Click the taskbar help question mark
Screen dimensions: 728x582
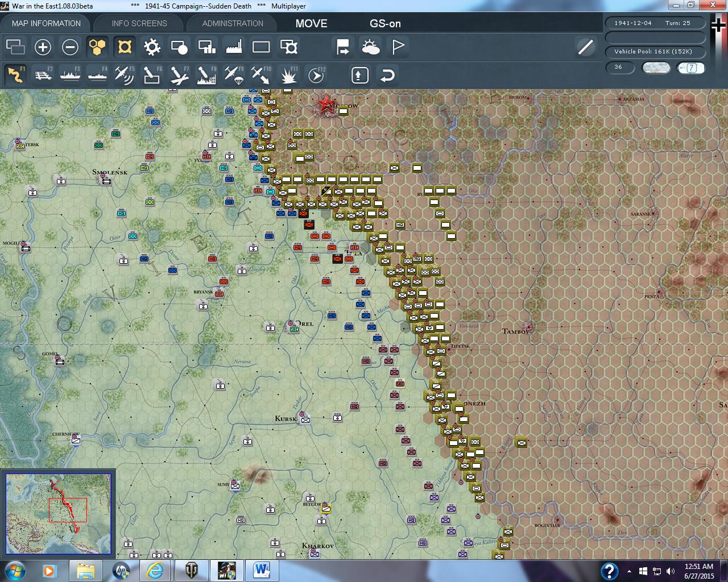point(609,571)
